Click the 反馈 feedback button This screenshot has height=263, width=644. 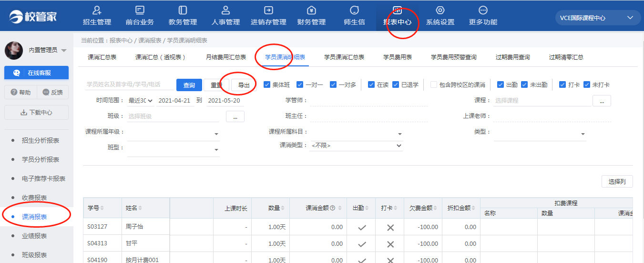tap(53, 93)
